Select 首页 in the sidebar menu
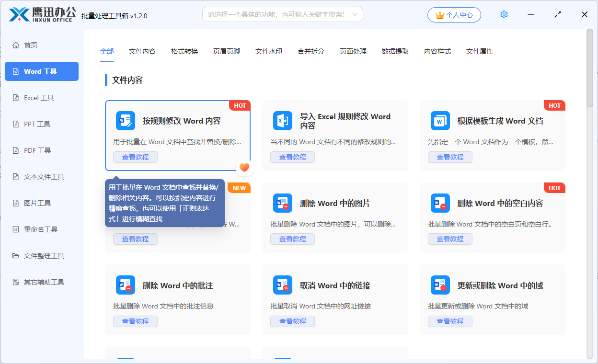Viewport: 598px width, 364px height. 28,45
